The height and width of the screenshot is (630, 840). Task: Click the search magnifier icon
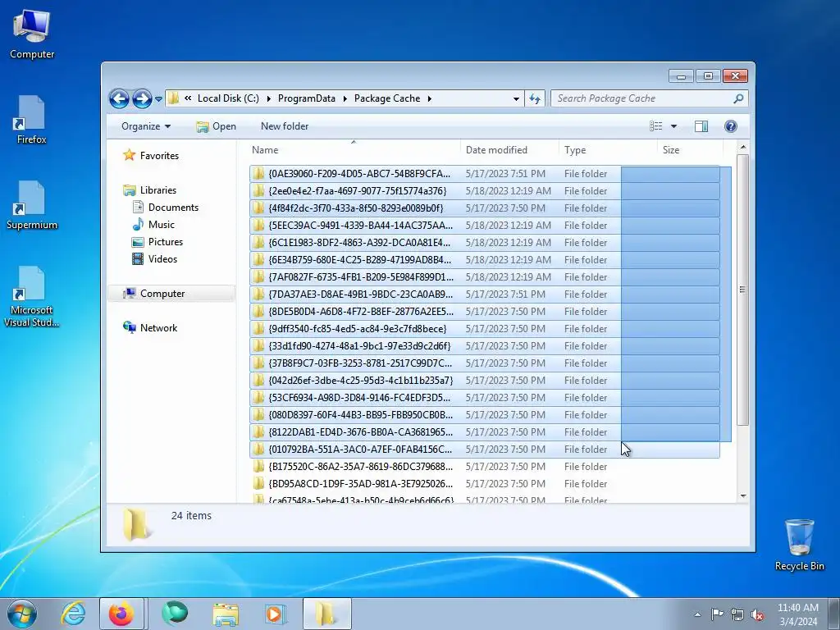coord(738,98)
